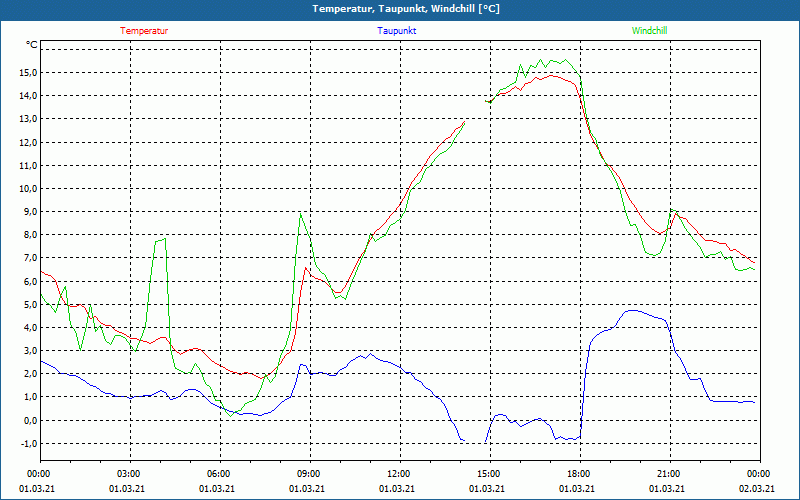Click the '9,0' y-axis value
800x500 pixels.
[30, 211]
